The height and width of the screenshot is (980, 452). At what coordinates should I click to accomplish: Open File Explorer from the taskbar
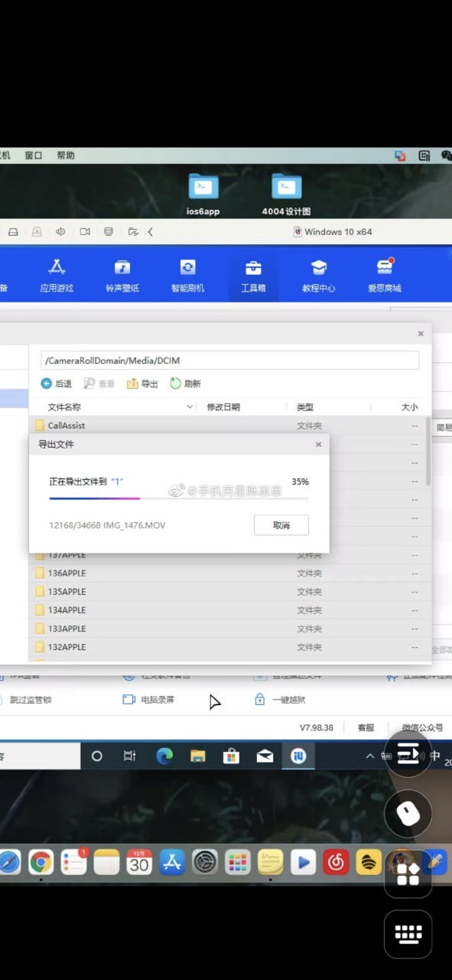point(198,756)
